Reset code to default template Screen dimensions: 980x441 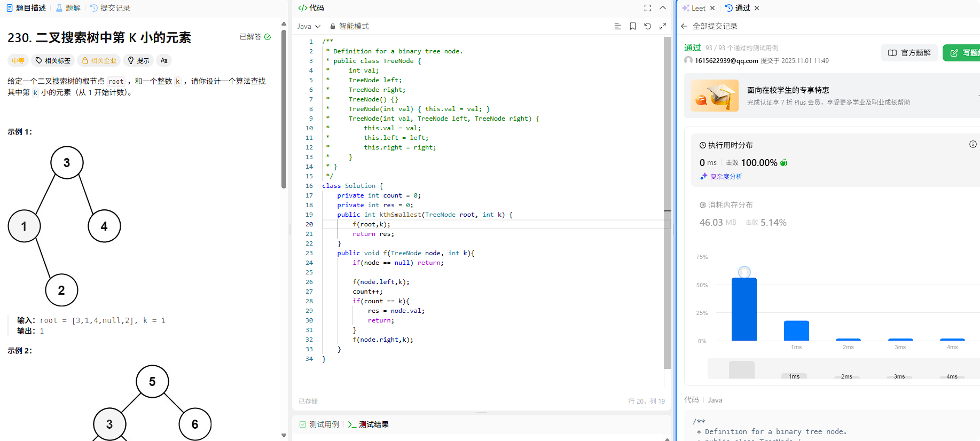pos(648,26)
